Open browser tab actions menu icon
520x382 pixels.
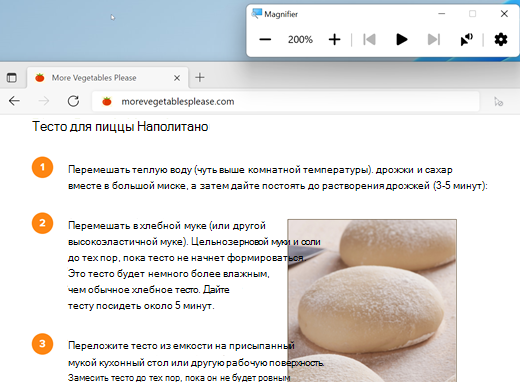tap(11, 78)
